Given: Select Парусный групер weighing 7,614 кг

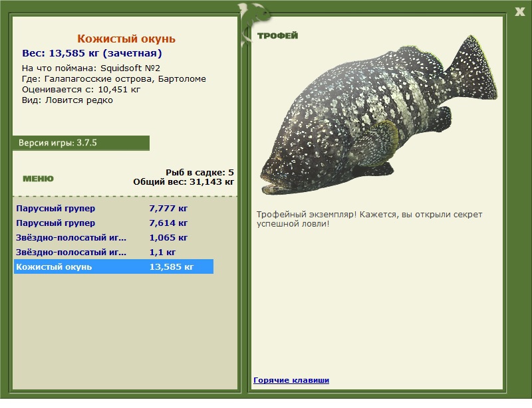Looking at the screenshot, I should click(114, 223).
